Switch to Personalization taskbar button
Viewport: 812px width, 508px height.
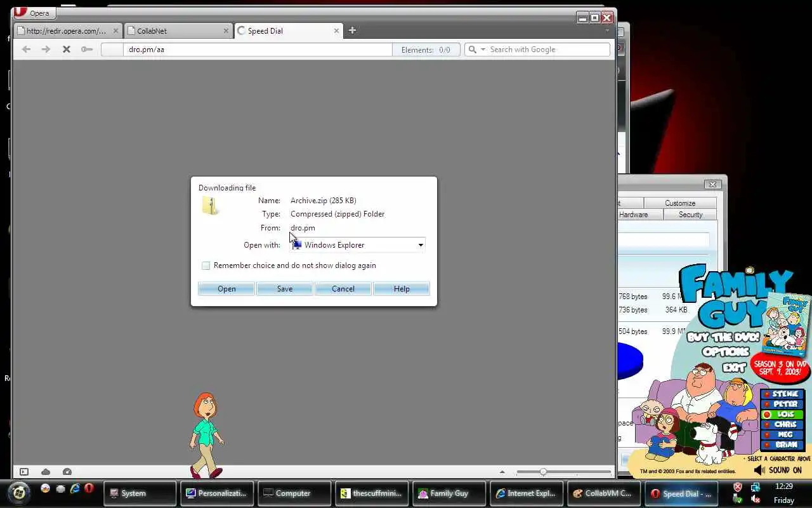[x=218, y=493]
